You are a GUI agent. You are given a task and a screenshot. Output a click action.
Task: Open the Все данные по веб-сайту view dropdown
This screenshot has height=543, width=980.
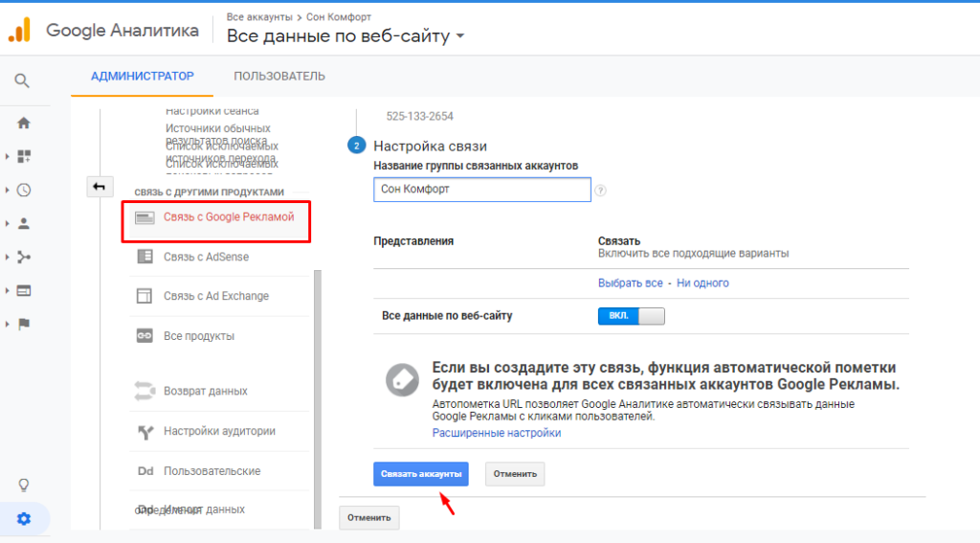click(x=345, y=36)
